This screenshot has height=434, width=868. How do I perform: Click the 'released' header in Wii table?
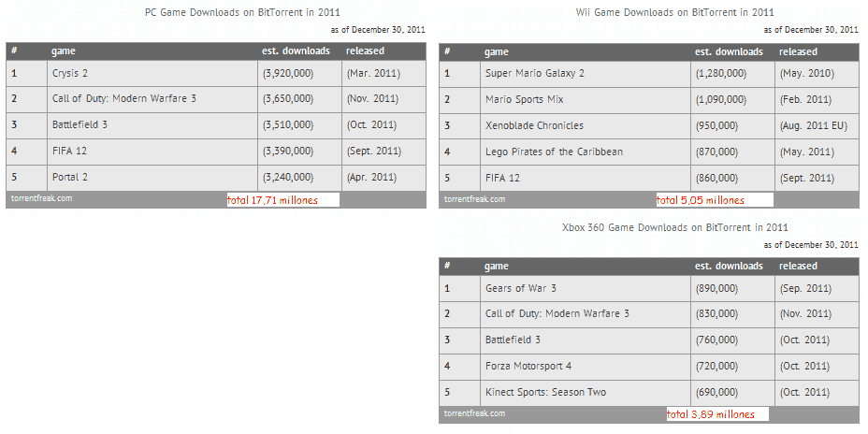pos(798,51)
